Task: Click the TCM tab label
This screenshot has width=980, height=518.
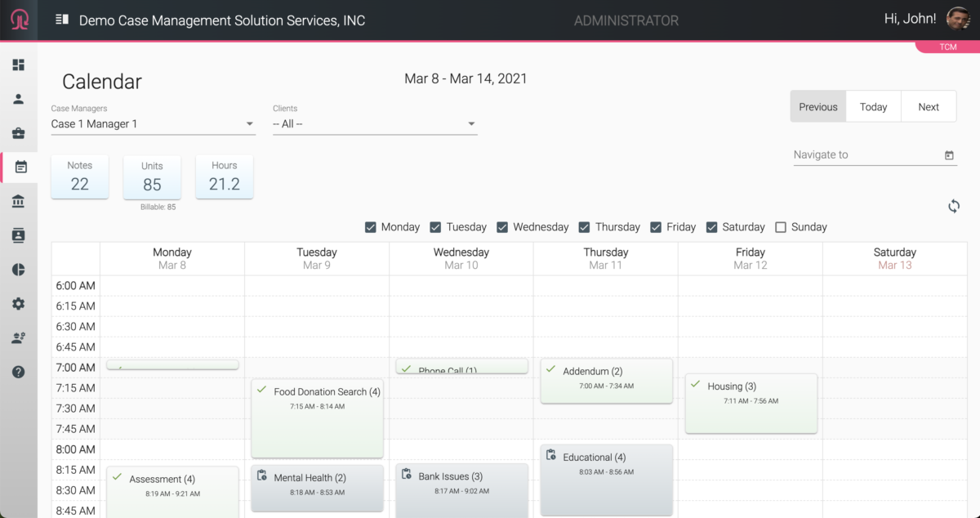Action: (947, 47)
